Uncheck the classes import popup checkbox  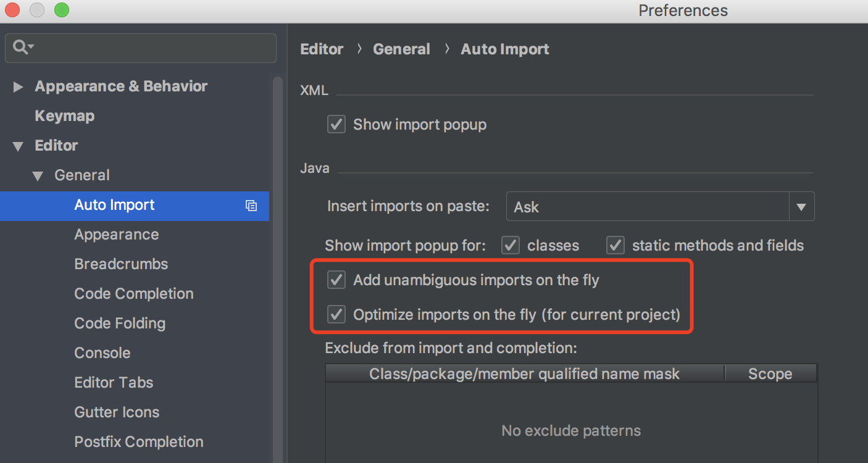pos(511,245)
